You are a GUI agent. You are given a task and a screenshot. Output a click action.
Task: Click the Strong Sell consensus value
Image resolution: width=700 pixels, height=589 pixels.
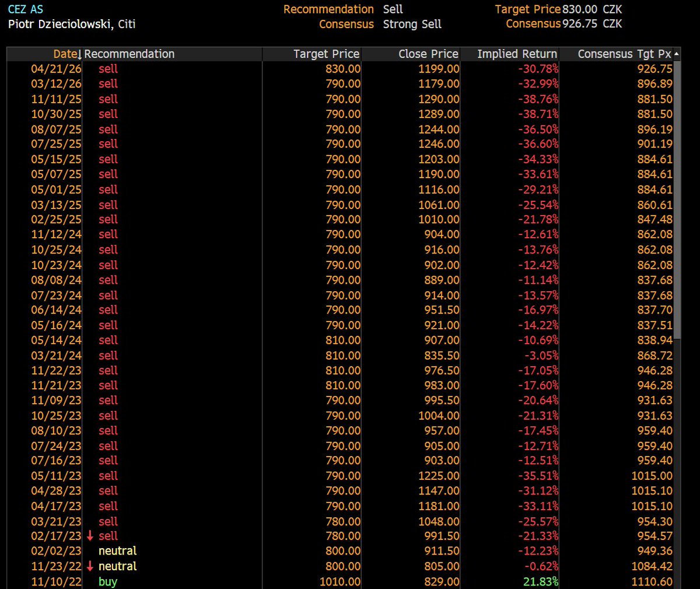(412, 25)
